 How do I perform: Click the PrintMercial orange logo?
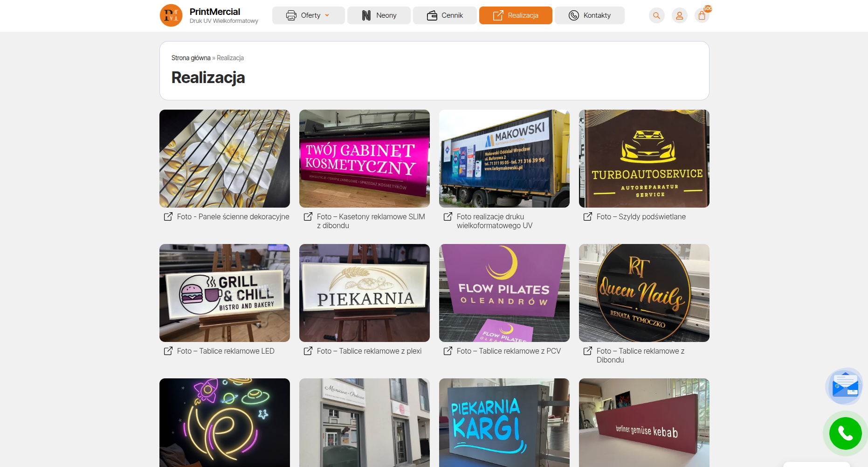pos(171,15)
